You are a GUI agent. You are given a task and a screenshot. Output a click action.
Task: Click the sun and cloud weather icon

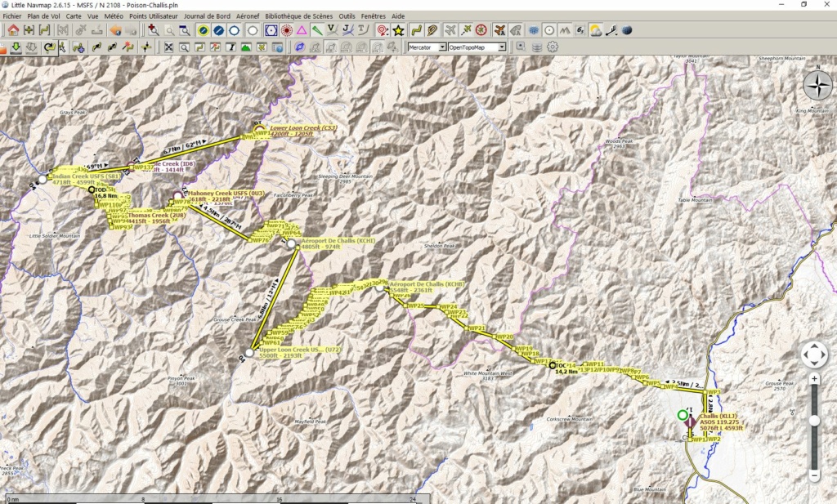(x=595, y=30)
